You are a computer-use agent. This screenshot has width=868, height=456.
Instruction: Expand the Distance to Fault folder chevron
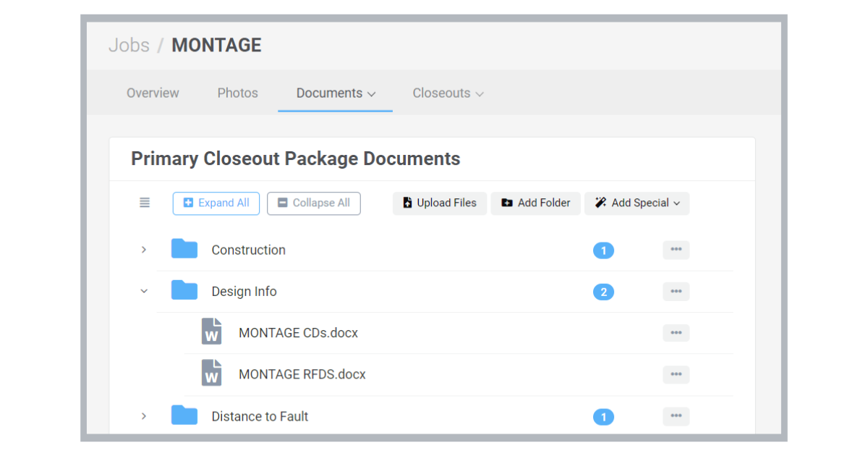point(144,416)
